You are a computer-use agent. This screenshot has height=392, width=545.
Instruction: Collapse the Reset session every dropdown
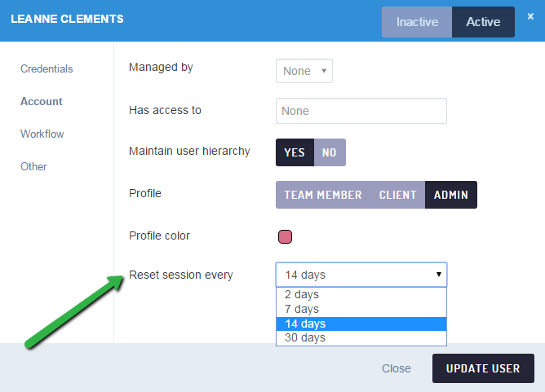(x=361, y=275)
